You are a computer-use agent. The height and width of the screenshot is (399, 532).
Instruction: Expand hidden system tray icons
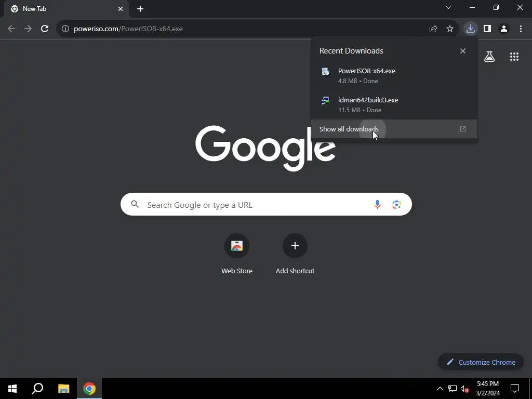440,389
